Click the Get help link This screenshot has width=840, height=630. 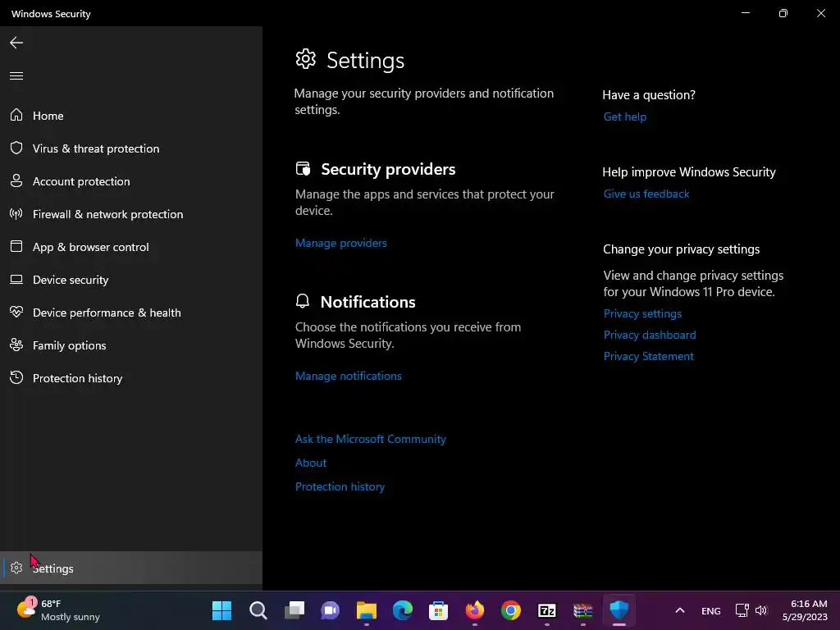(x=624, y=116)
